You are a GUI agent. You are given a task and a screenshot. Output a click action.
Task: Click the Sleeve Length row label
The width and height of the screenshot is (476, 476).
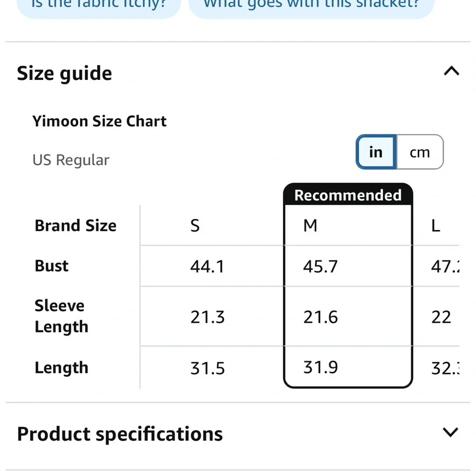pos(61,316)
